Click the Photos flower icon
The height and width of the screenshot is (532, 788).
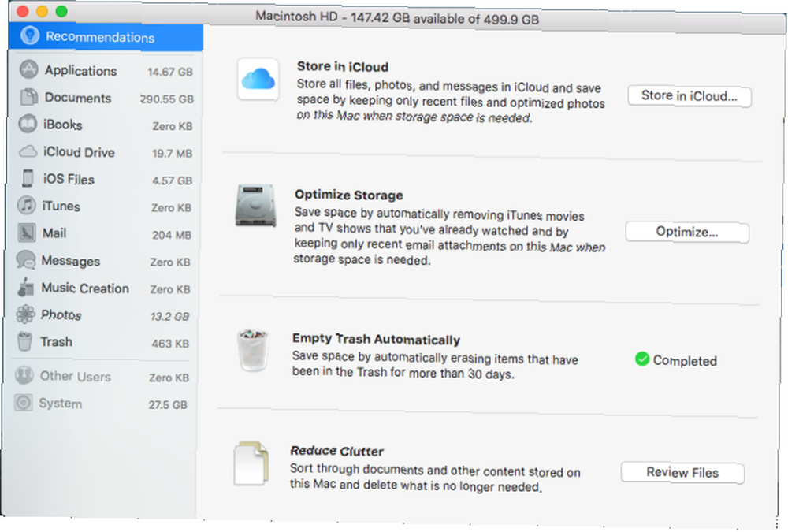[x=25, y=314]
